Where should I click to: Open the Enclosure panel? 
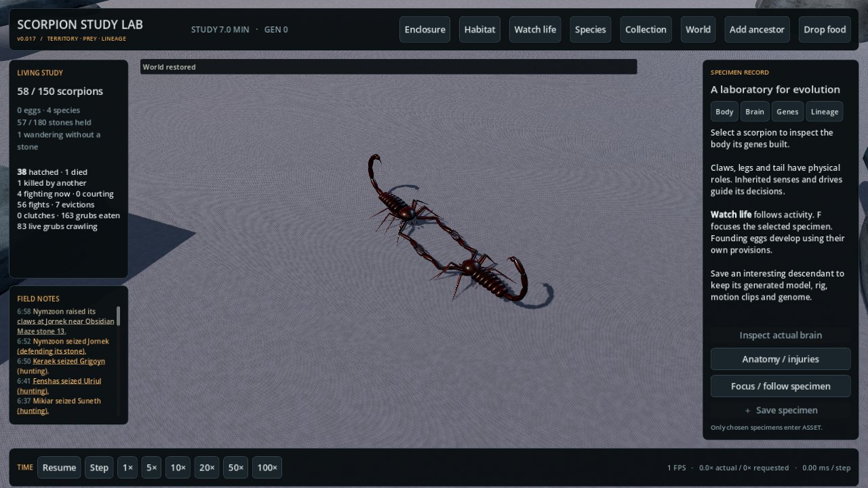(x=425, y=30)
